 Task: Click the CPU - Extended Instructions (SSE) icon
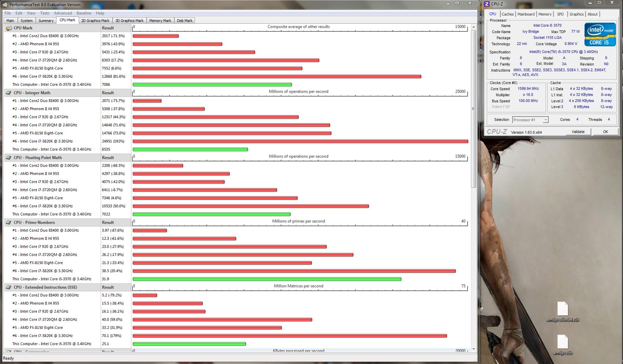click(9, 288)
